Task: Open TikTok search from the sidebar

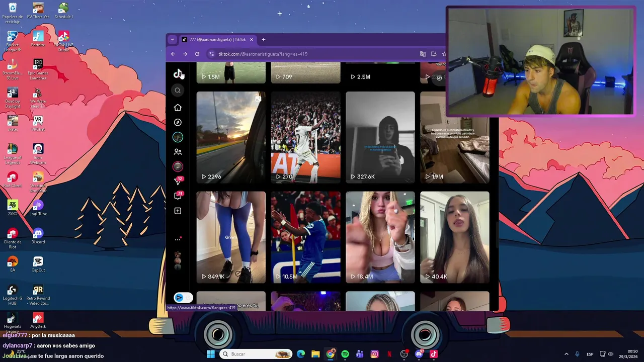Action: [178, 90]
